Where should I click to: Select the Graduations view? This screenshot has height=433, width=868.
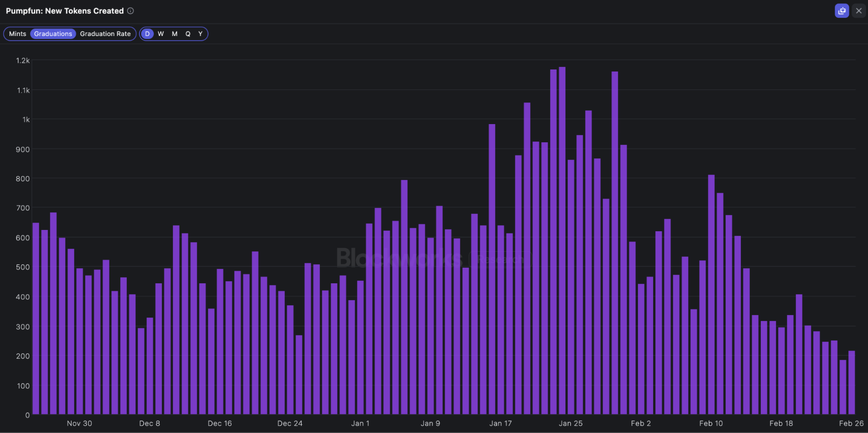pyautogui.click(x=53, y=34)
